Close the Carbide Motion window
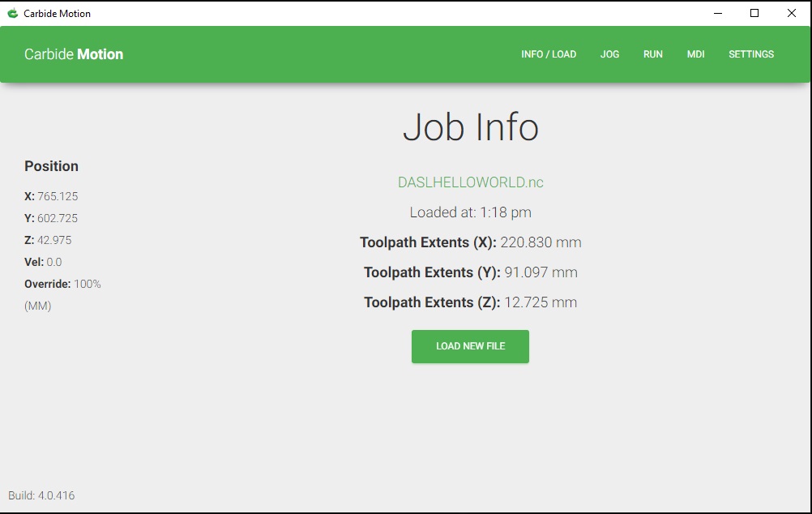The width and height of the screenshot is (812, 514). 791,14
